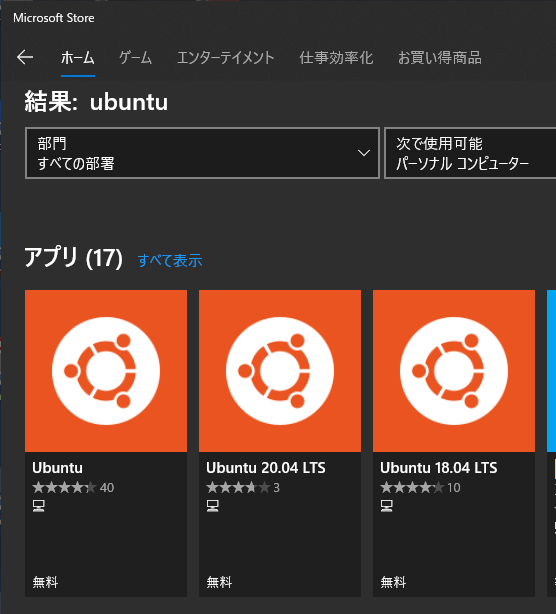Open the Ubuntu app logo tile

(x=106, y=371)
